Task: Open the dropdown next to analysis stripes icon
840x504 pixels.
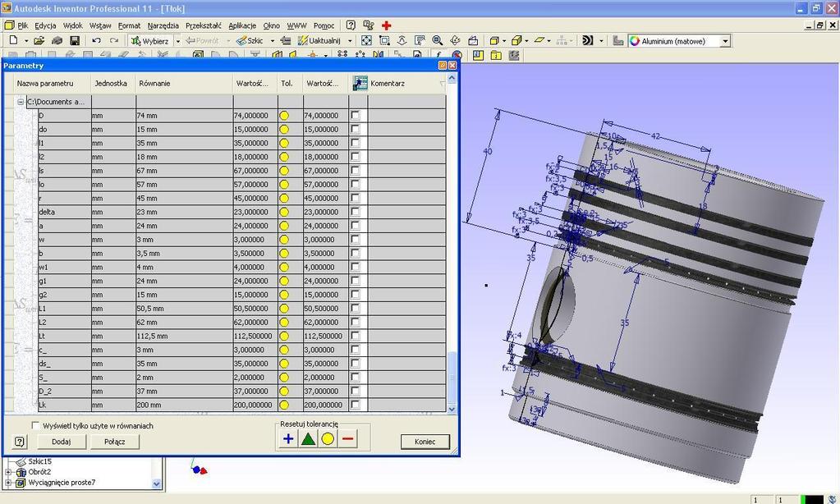Action: (601, 41)
